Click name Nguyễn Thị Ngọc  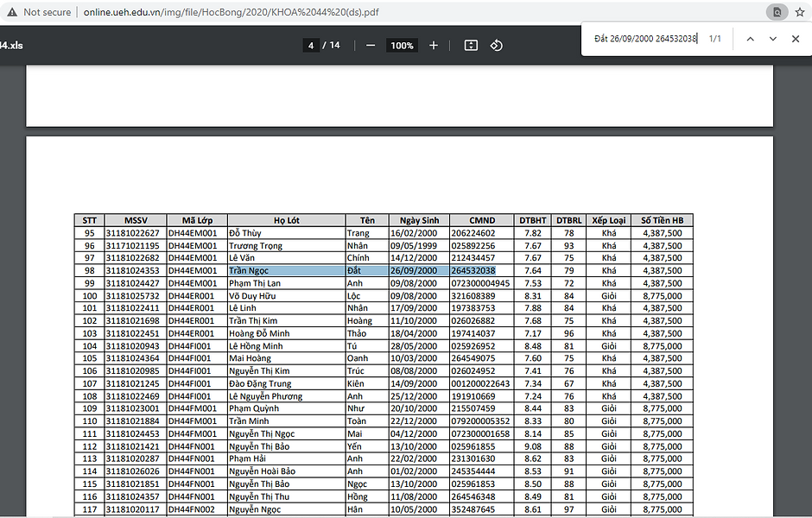coord(262,434)
